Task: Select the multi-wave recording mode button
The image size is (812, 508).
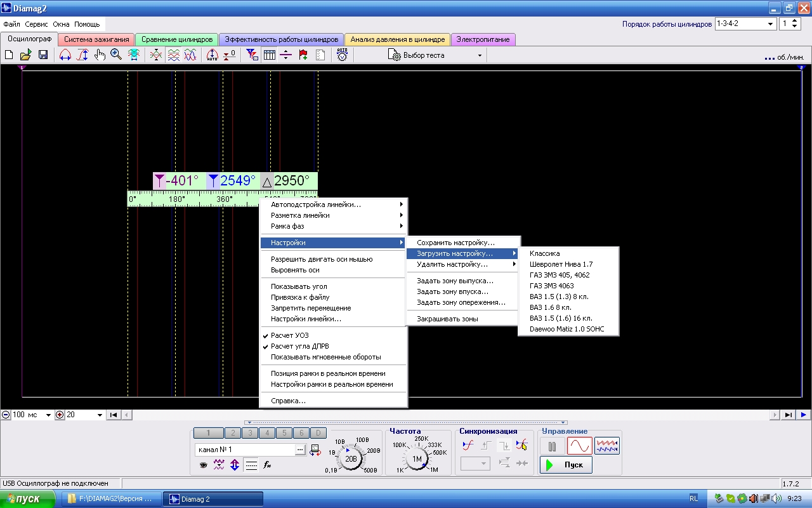Action: point(607,446)
